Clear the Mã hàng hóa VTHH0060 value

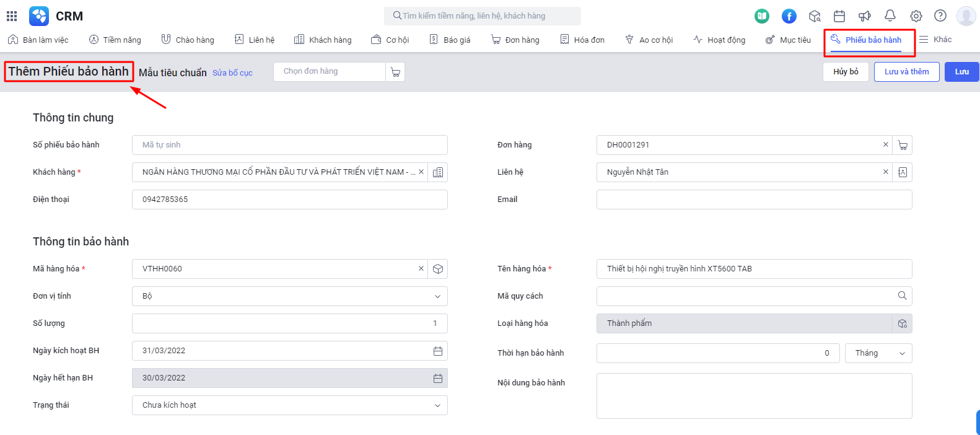pyautogui.click(x=421, y=268)
